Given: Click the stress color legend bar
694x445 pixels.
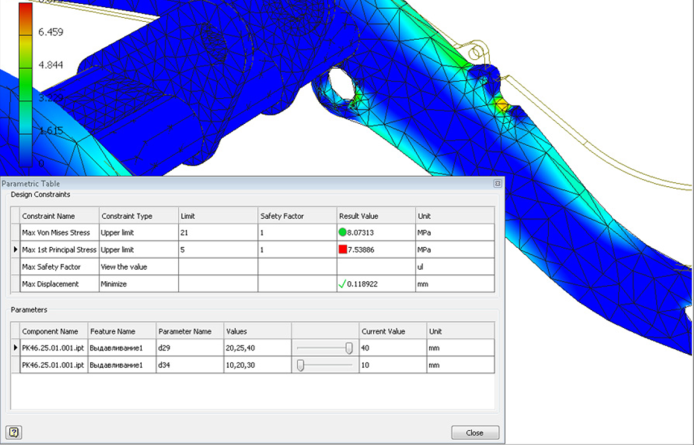Looking at the screenshot, I should [x=25, y=84].
